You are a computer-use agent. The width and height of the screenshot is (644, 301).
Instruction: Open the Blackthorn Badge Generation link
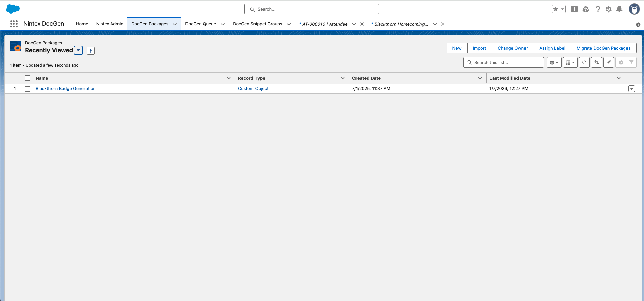66,89
